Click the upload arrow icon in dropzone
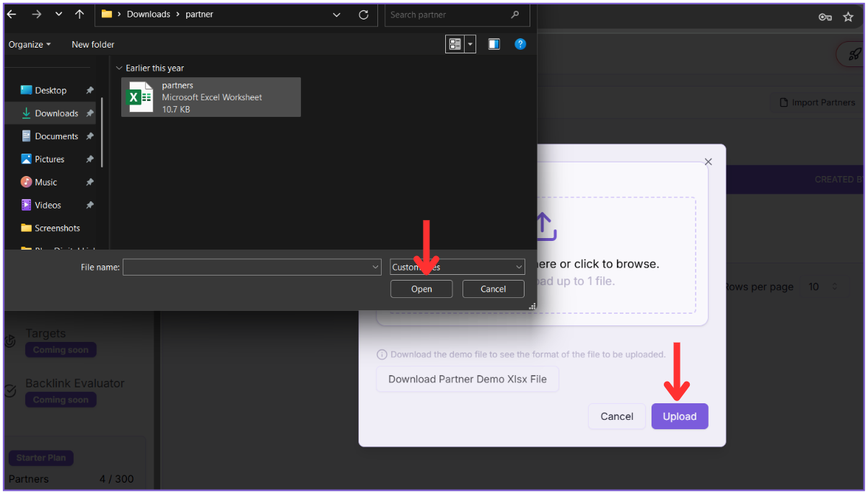The width and height of the screenshot is (868, 492). [545, 226]
